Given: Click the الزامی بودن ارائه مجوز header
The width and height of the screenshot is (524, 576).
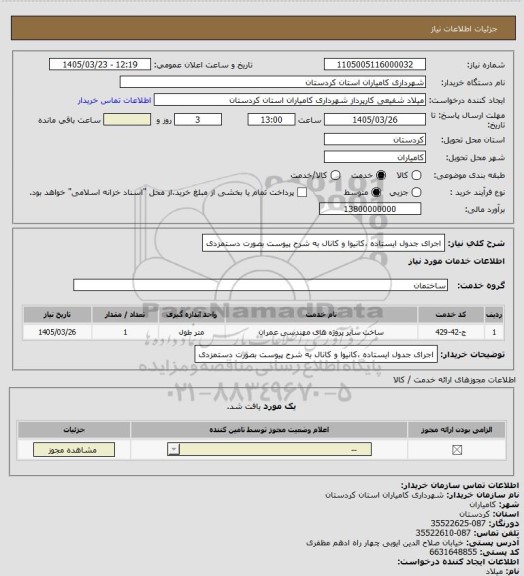Looking at the screenshot, I should (x=456, y=429).
